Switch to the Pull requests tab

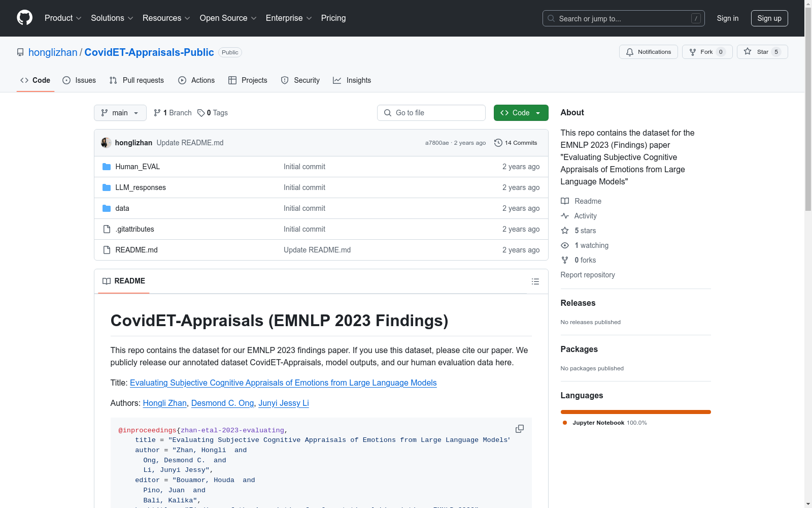[137, 80]
